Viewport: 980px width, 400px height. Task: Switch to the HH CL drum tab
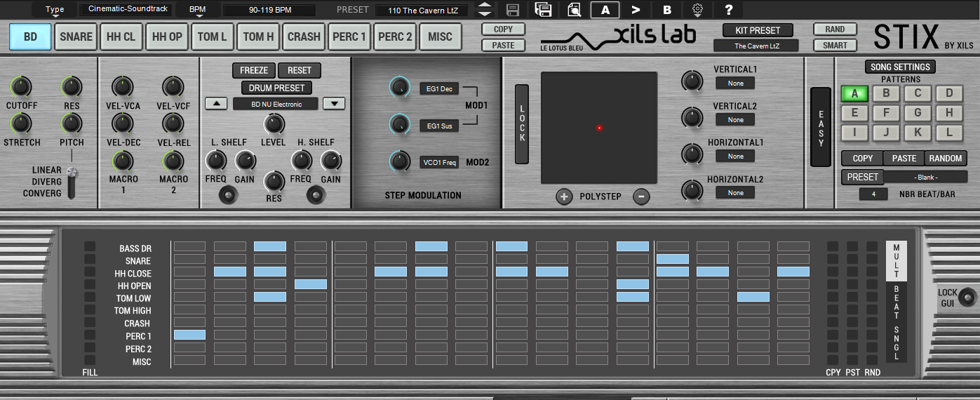[121, 36]
